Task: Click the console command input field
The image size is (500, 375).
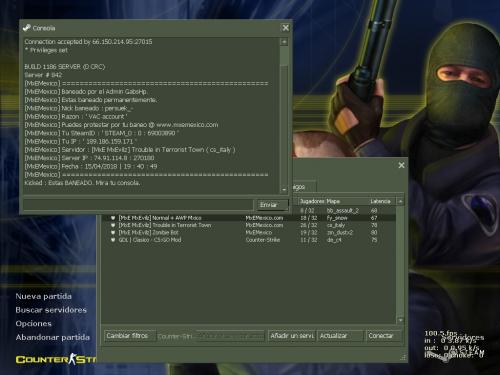Action: point(138,205)
